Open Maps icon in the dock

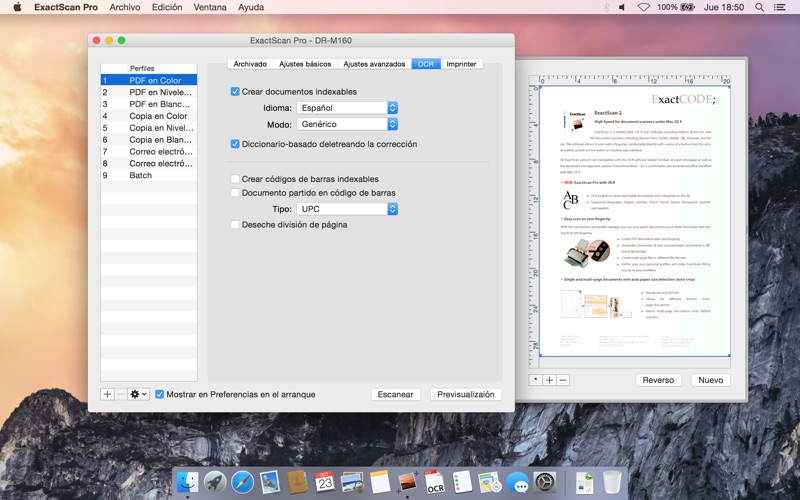coord(490,482)
